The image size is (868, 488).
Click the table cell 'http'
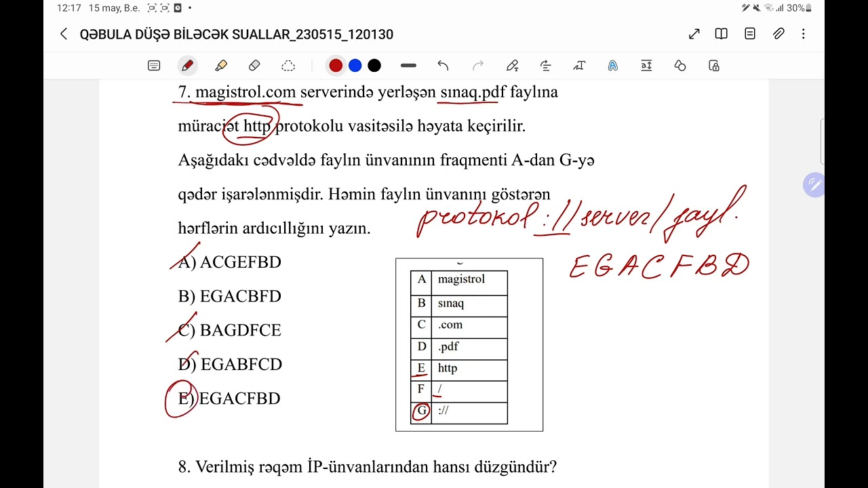pos(469,370)
